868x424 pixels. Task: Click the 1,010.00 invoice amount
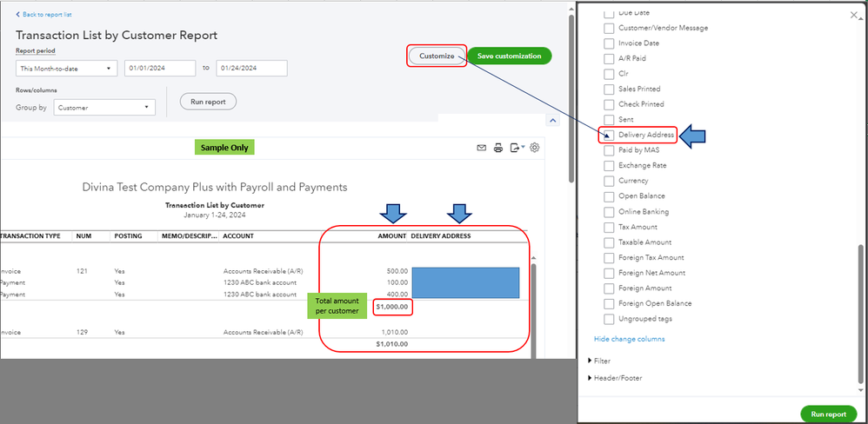tap(395, 332)
